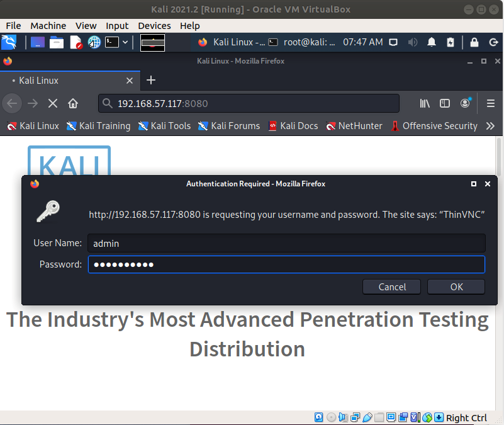Confirm credentials with OK button
504x425 pixels.
(x=456, y=286)
